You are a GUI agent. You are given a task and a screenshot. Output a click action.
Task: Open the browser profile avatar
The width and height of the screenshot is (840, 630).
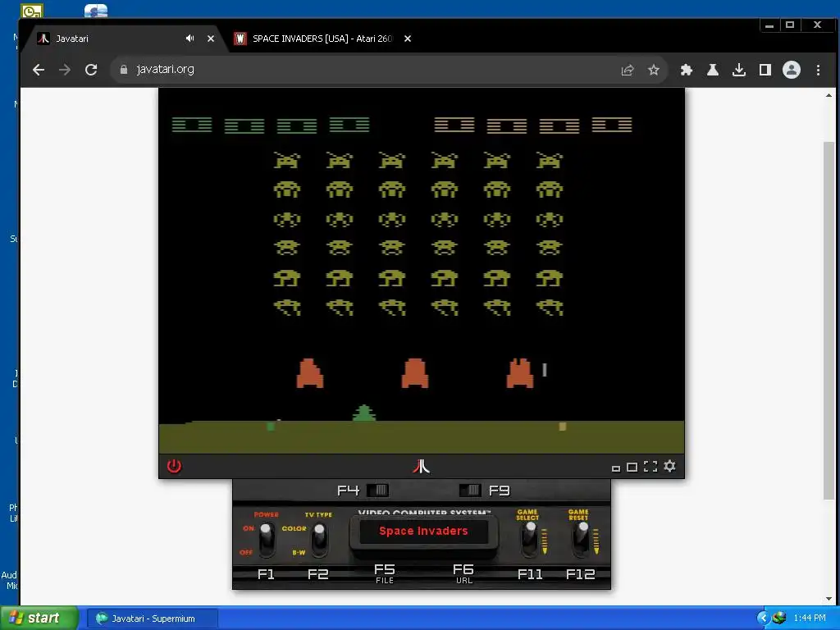click(792, 70)
